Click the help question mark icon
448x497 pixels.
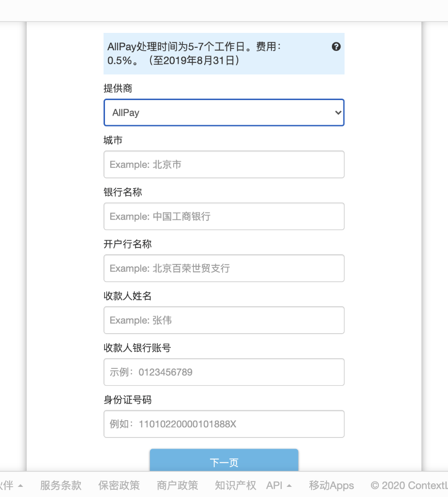point(336,47)
